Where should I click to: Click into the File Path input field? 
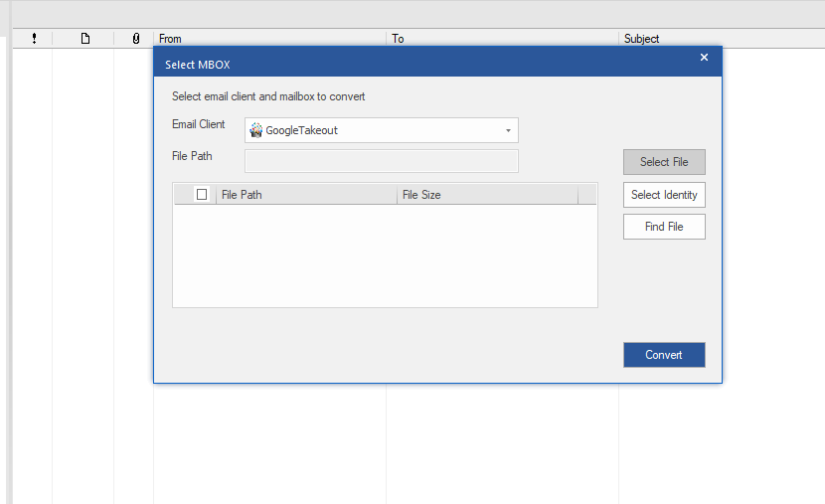[382, 161]
